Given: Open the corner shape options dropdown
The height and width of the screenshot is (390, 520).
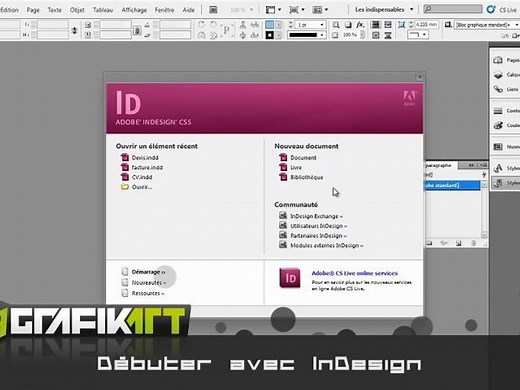Looking at the screenshot, I should click(424, 35).
